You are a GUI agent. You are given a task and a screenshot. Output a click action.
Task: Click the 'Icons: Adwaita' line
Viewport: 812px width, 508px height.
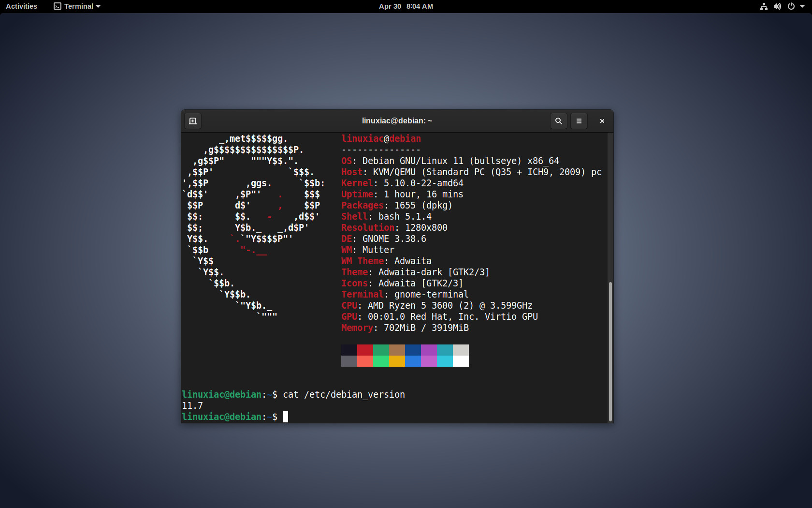point(402,283)
